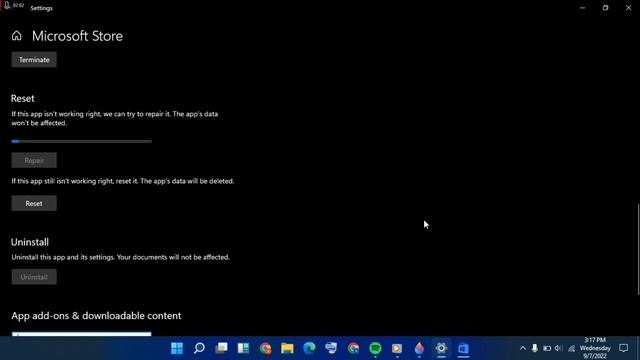640x360 pixels.
Task: Open the media player taskbar icon
Action: point(397,348)
